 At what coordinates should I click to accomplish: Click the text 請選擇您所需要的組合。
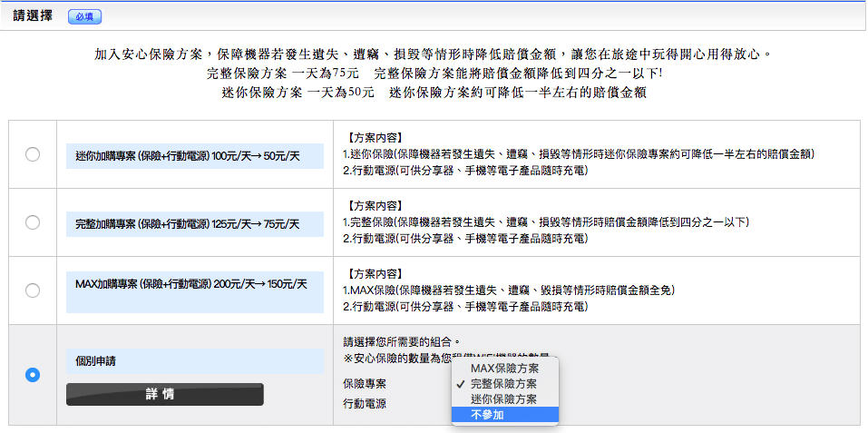pyautogui.click(x=402, y=340)
